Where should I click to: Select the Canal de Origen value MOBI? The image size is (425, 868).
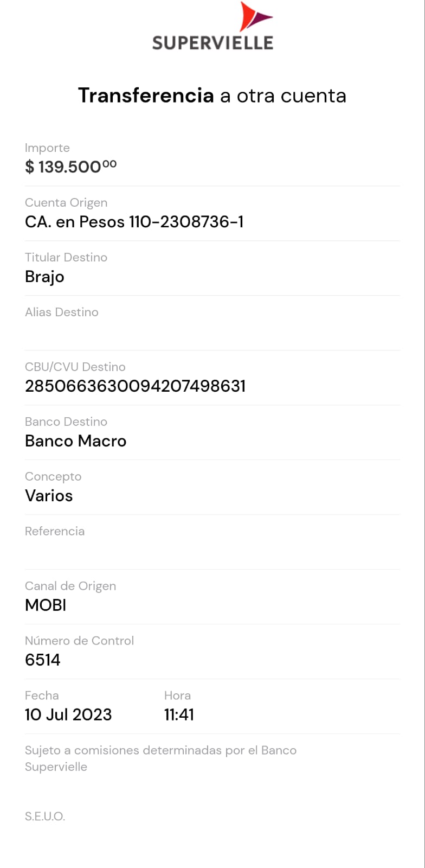click(46, 605)
